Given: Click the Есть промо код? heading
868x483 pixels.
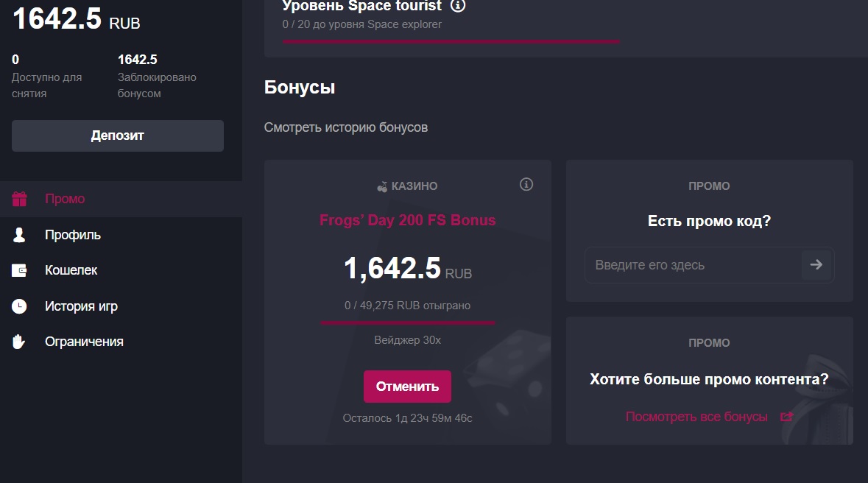Looking at the screenshot, I should (709, 221).
